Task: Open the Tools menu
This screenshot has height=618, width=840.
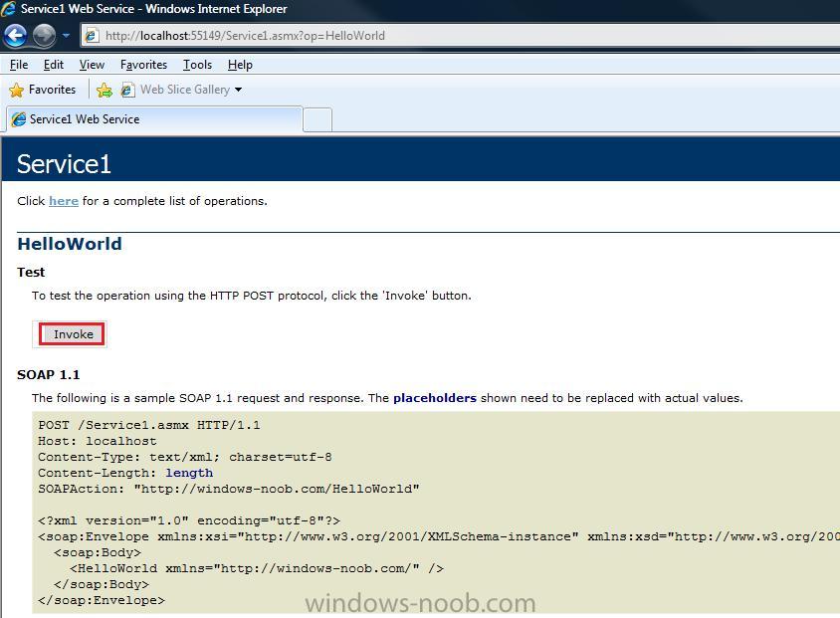Action: [x=197, y=65]
